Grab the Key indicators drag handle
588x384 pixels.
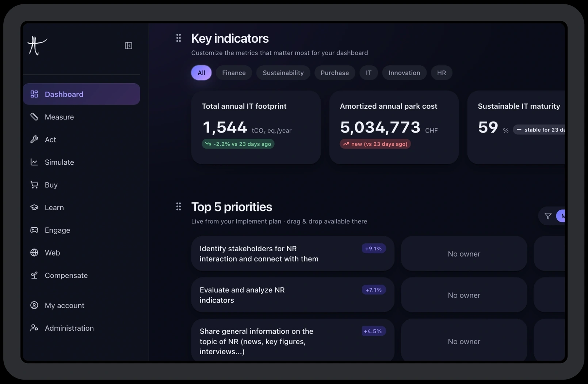[179, 38]
